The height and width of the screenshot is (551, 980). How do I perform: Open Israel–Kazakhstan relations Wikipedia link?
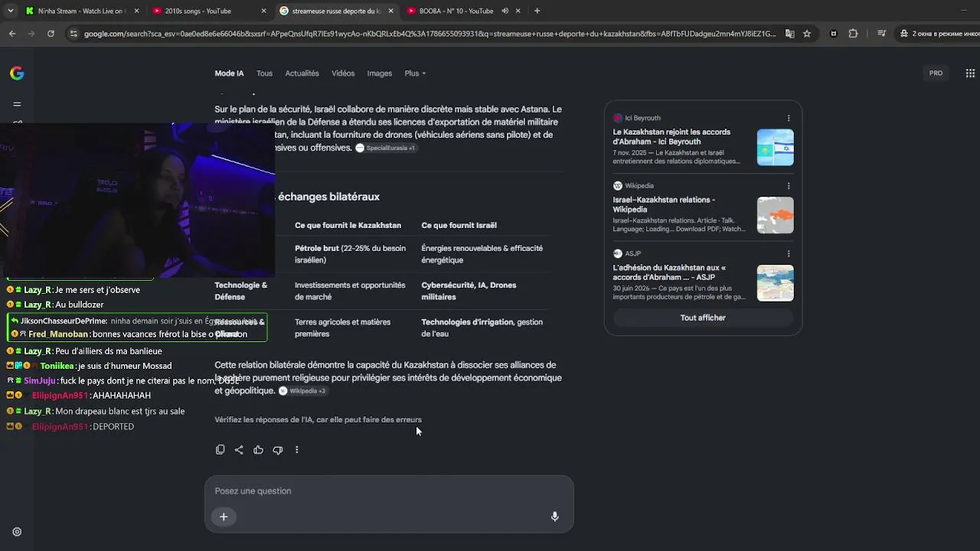[x=664, y=204]
